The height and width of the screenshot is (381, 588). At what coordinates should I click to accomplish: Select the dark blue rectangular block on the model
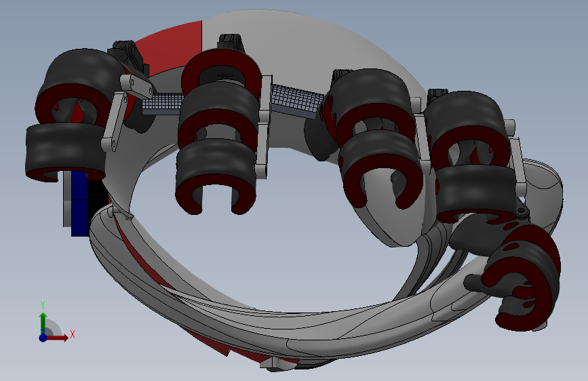79,203
